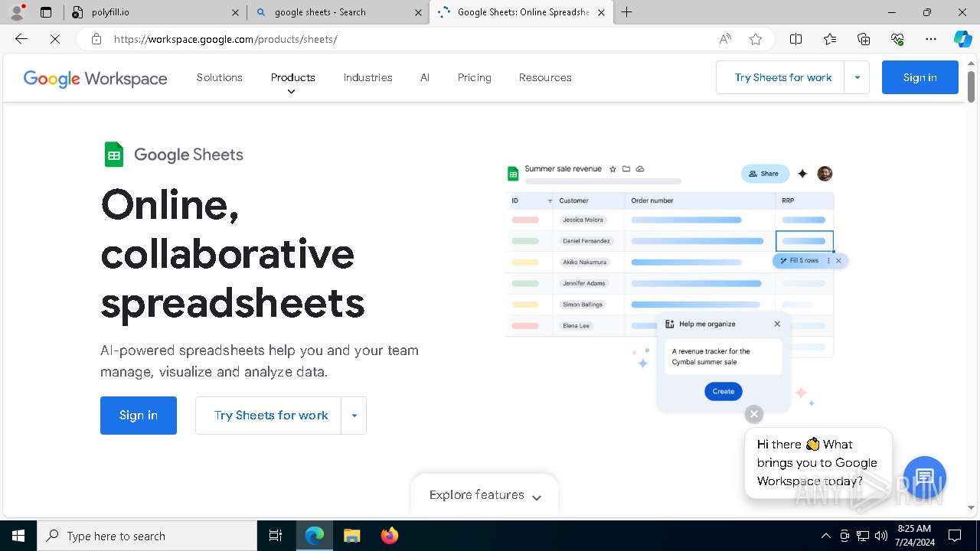The image size is (980, 551).
Task: Click the address bar URL
Action: pos(225,39)
